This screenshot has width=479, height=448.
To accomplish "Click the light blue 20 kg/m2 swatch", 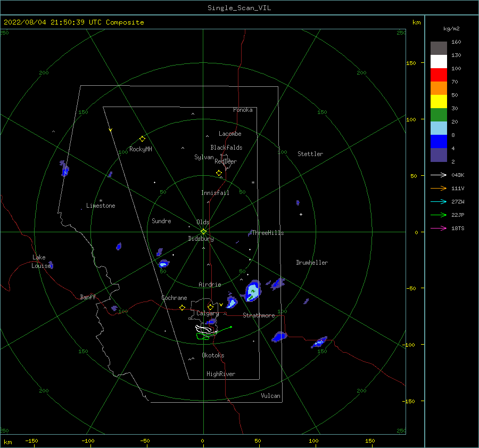I will coord(439,128).
